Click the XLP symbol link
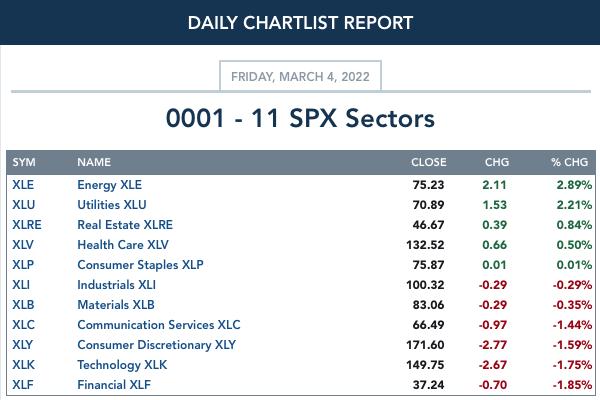 coord(23,265)
